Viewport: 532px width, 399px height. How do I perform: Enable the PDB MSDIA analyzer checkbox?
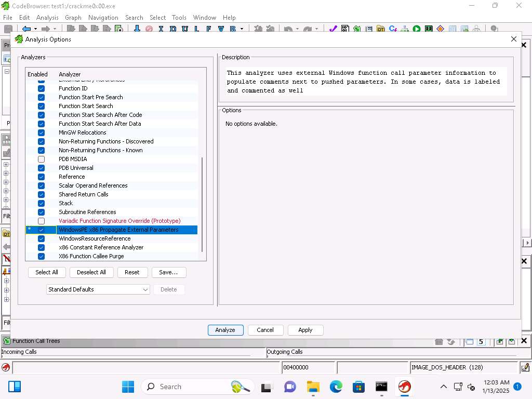pos(41,159)
